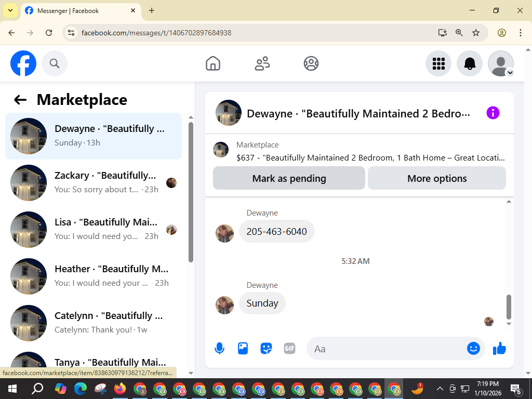This screenshot has height=399, width=532.
Task: Send a thumbs-up like
Action: 499,349
